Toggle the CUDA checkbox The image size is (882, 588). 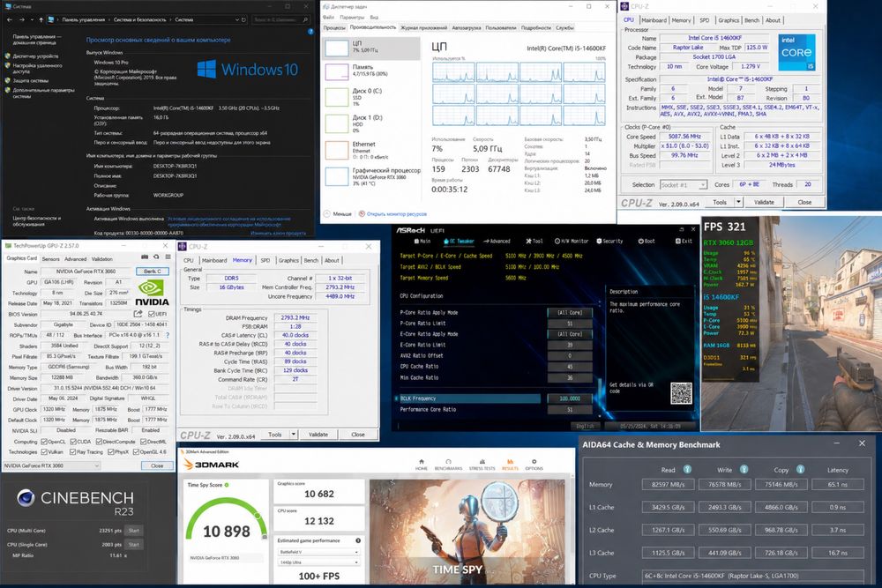coord(73,442)
